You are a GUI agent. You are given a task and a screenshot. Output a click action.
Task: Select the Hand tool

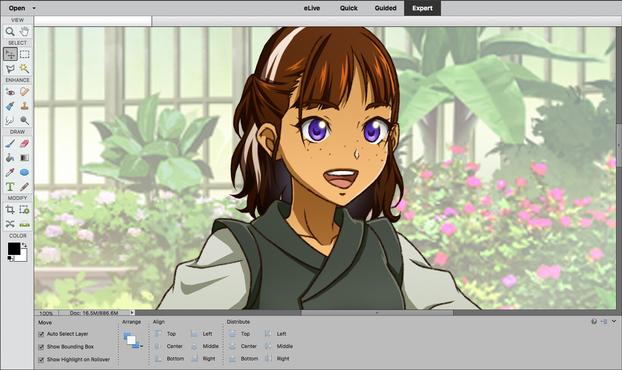click(x=24, y=31)
